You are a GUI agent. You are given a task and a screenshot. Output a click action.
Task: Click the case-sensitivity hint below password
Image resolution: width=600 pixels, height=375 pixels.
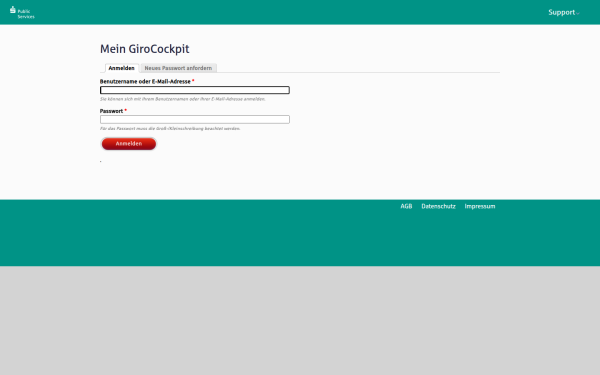pos(170,129)
